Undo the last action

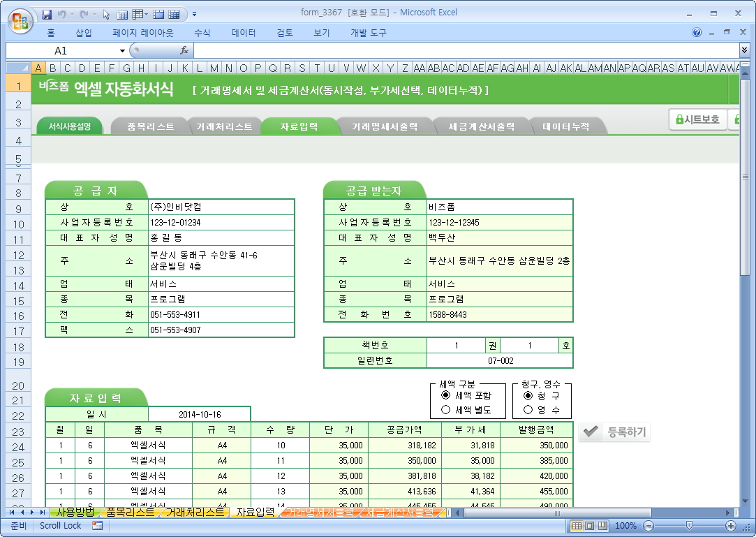[61, 15]
